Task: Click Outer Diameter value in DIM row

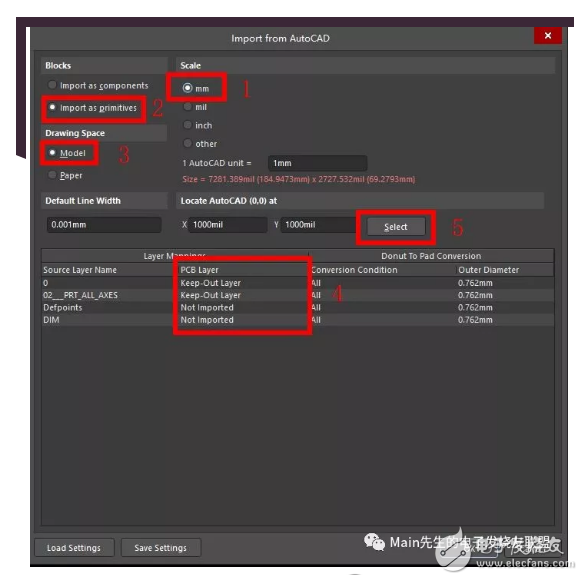Action: [x=475, y=320]
